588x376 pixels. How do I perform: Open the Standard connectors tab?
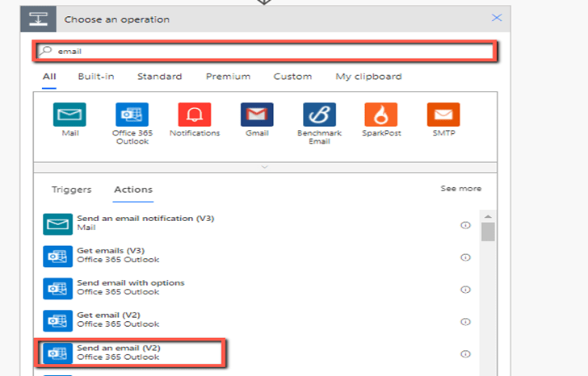pos(159,77)
